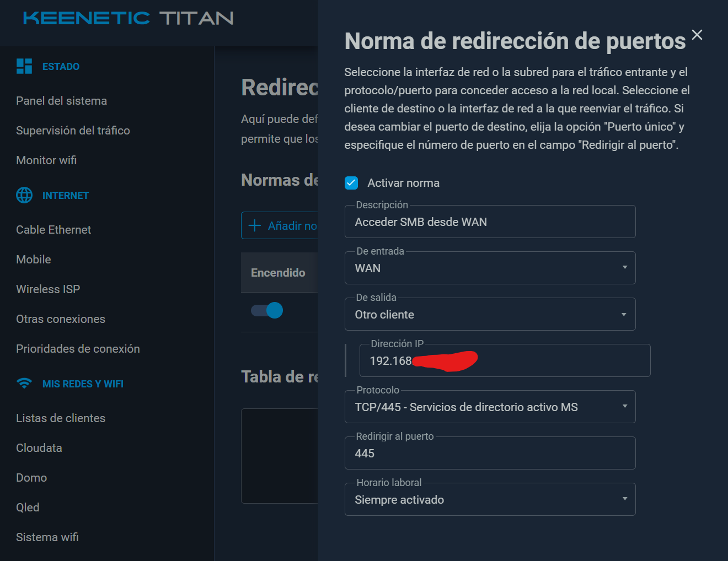Screen dimensions: 728x561
Task: Open the Protocolo TCP/445 dropdown
Action: point(490,407)
